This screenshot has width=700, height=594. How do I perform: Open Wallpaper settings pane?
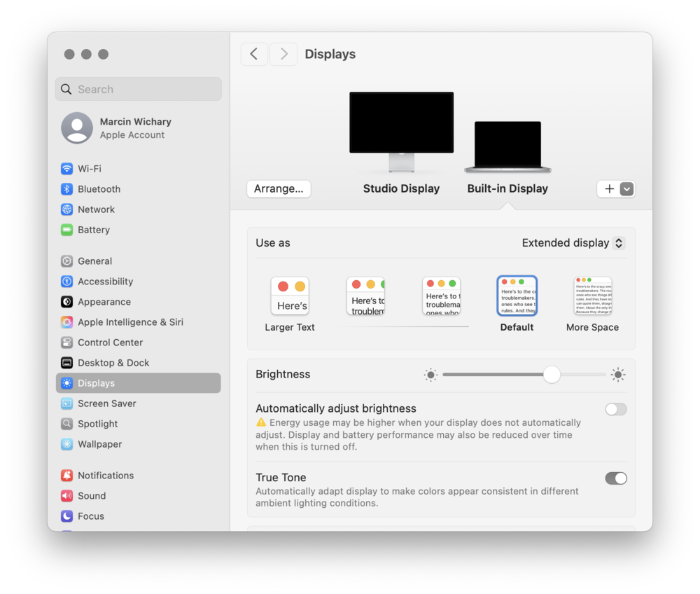tap(139, 444)
